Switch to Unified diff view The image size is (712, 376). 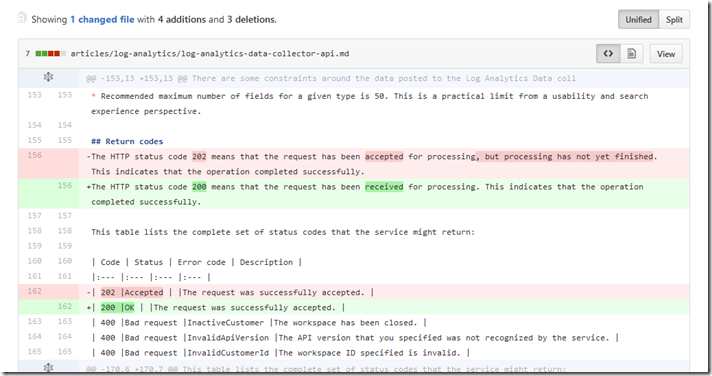(638, 20)
